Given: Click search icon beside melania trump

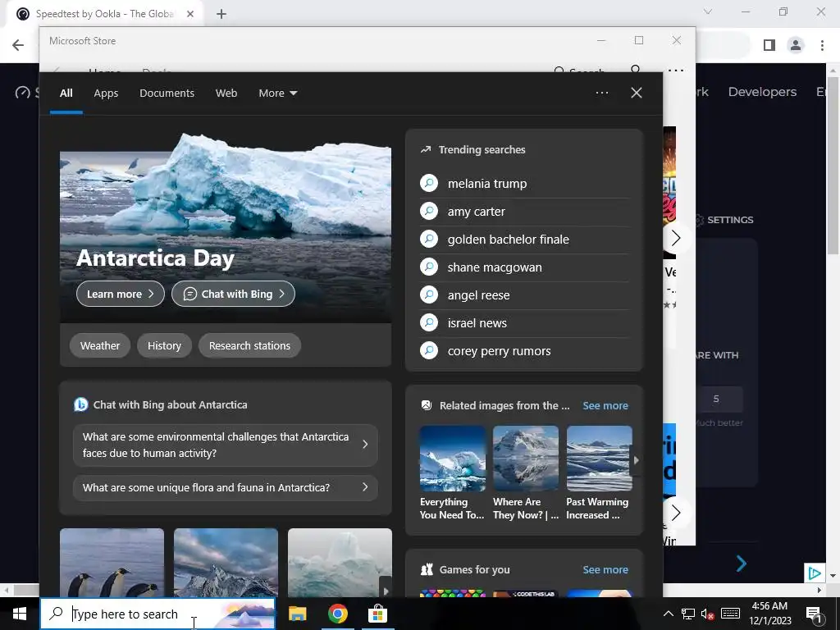Looking at the screenshot, I should click(429, 183).
